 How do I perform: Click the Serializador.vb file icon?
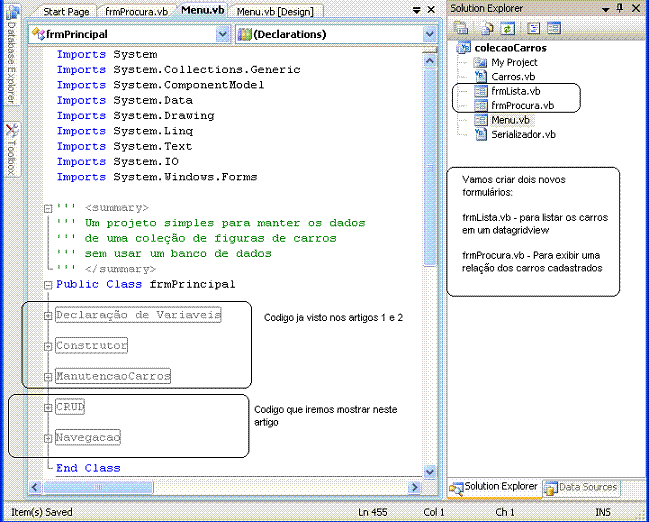480,134
